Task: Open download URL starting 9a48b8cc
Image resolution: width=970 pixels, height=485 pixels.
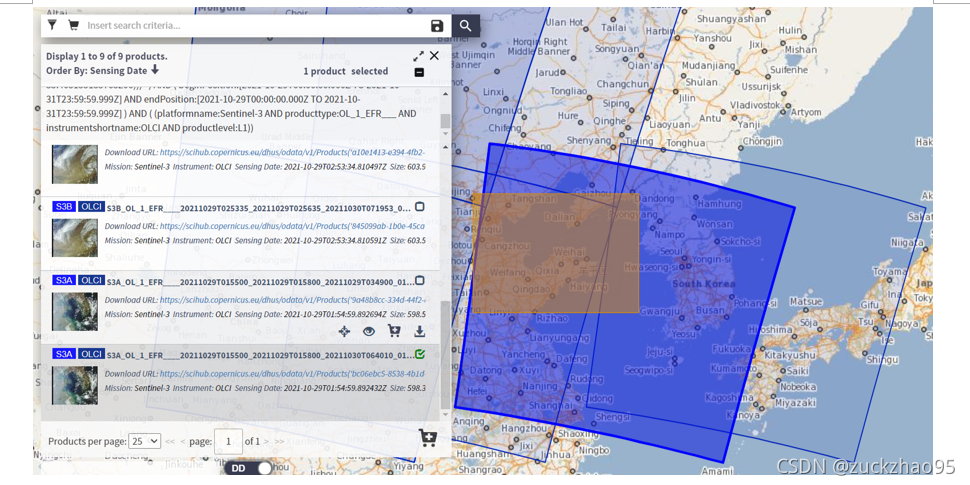Action: 293,300
